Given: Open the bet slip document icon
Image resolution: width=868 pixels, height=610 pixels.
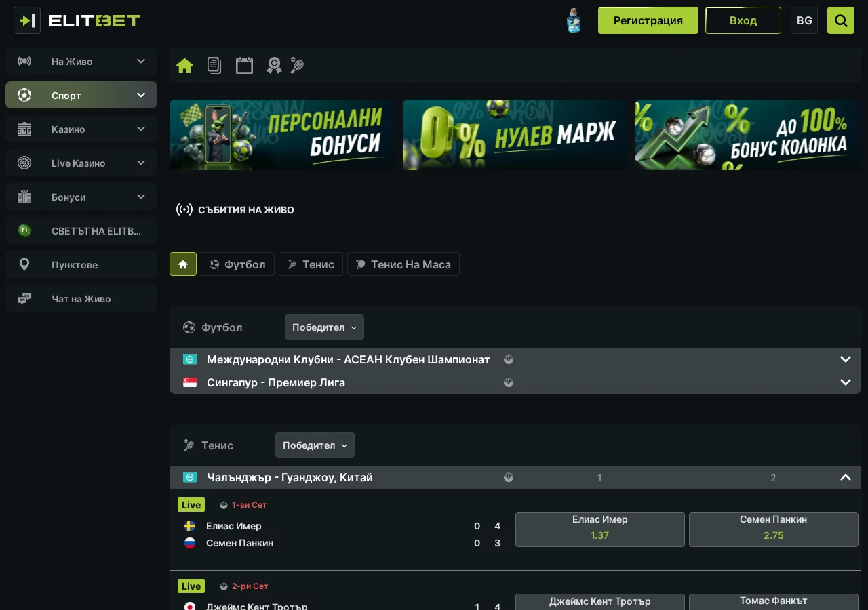Looking at the screenshot, I should coord(214,65).
